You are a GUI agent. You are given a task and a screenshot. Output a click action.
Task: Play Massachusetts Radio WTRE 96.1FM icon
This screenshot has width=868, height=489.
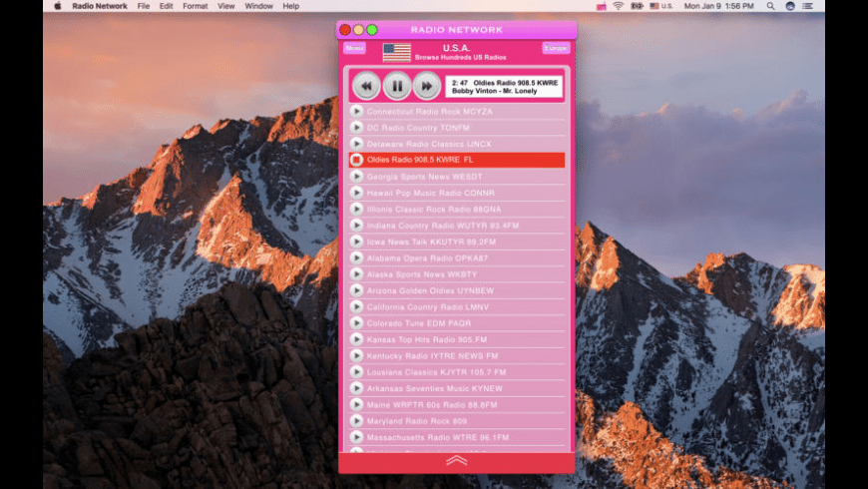(356, 437)
